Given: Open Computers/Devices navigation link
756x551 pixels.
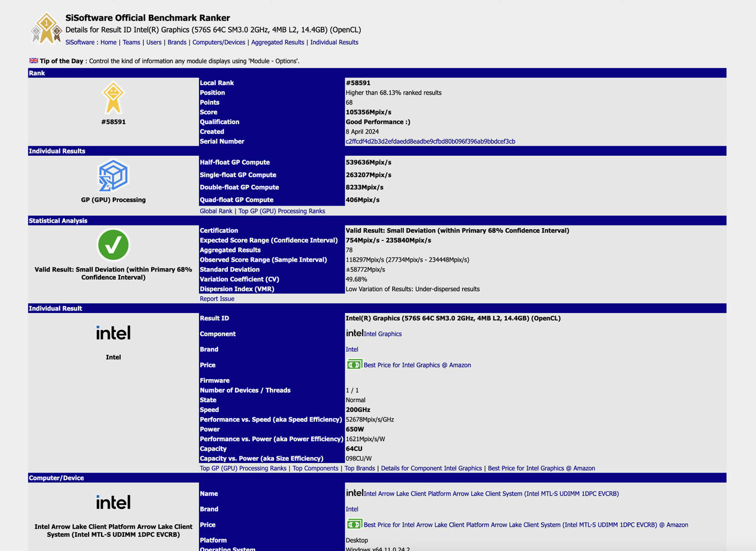Looking at the screenshot, I should pyautogui.click(x=219, y=43).
